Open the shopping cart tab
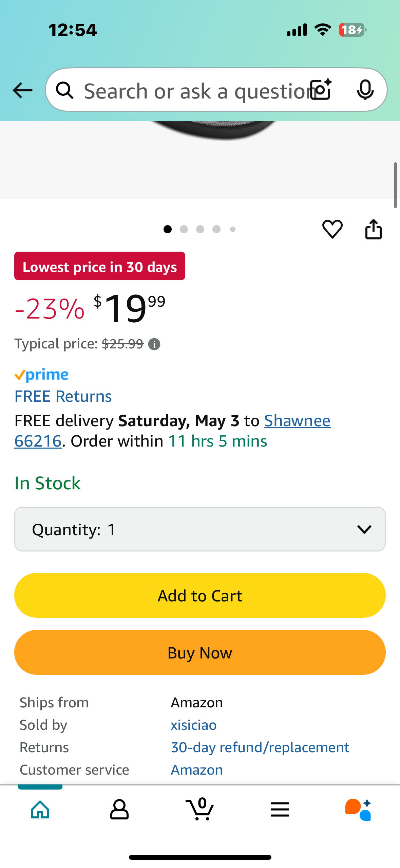 (200, 810)
